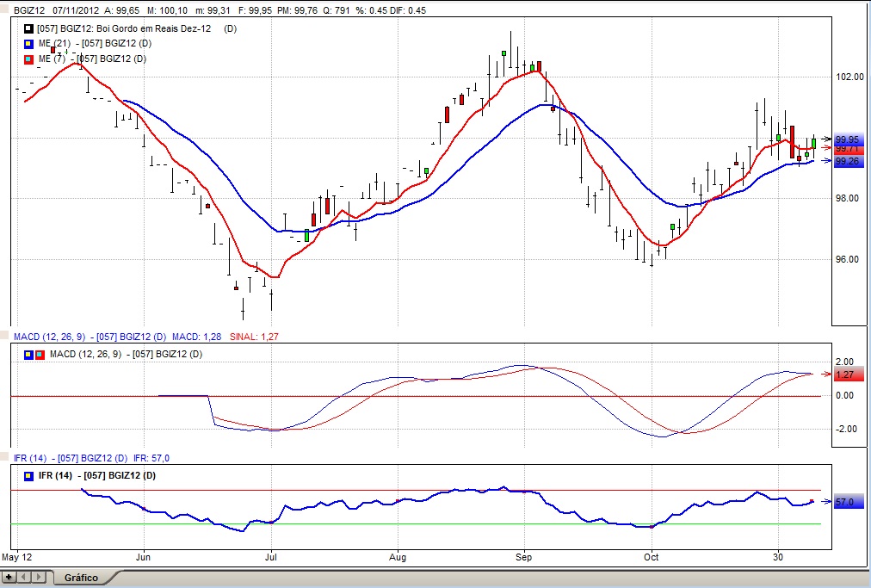Click the left tab scroll arrow
The height and width of the screenshot is (588, 871).
click(24, 577)
